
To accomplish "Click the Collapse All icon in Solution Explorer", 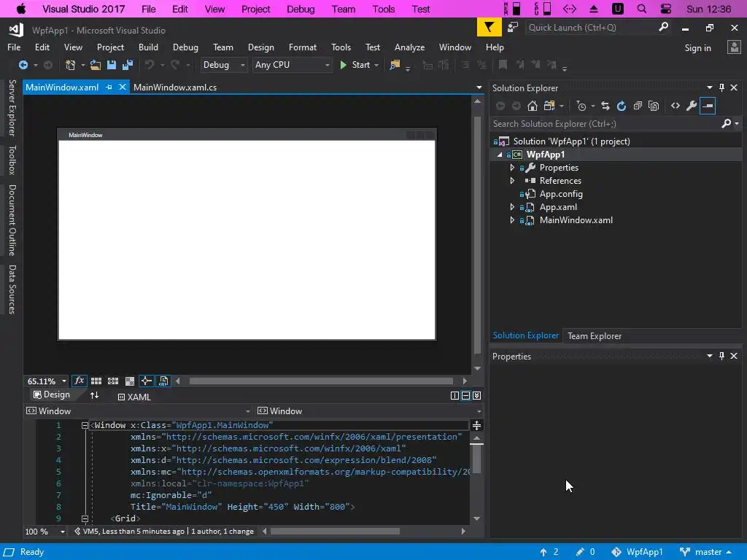I will point(638,106).
